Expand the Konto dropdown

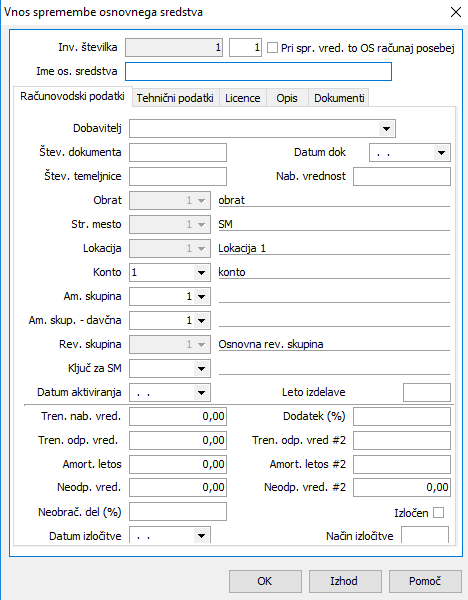201,272
